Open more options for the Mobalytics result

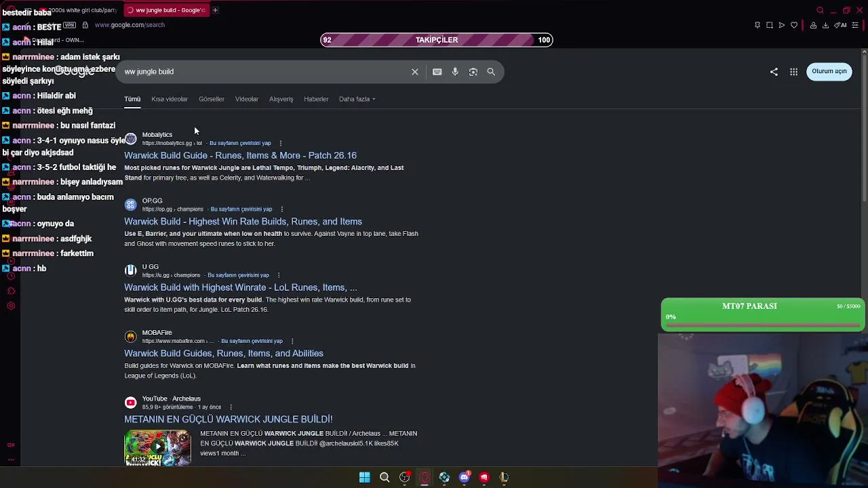[281, 143]
